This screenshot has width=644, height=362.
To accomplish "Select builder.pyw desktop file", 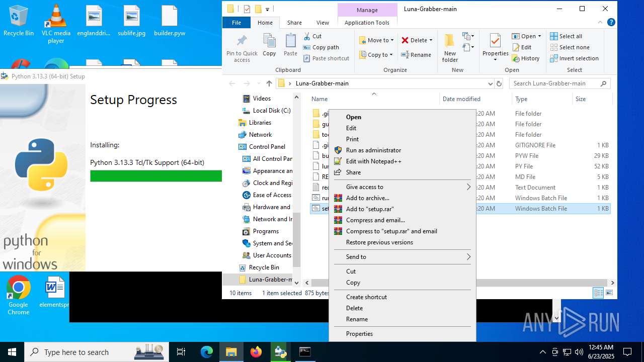I will [x=170, y=21].
